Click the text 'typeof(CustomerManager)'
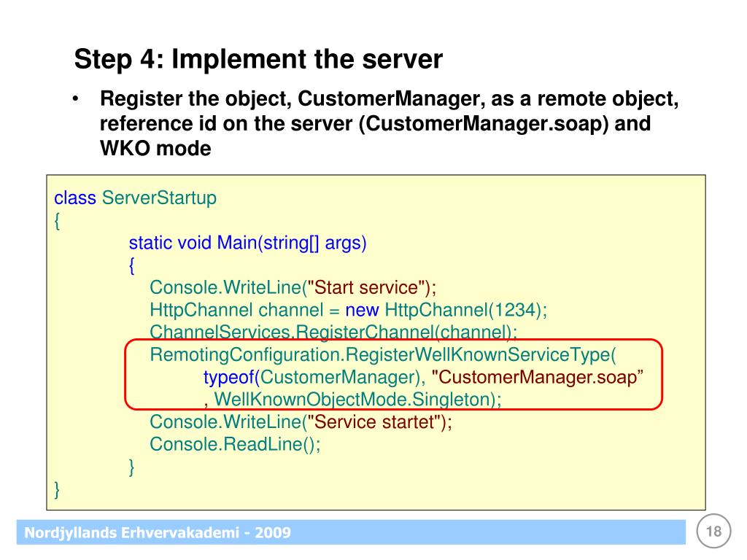Image resolution: width=747 pixels, height=560 pixels. [x=312, y=377]
